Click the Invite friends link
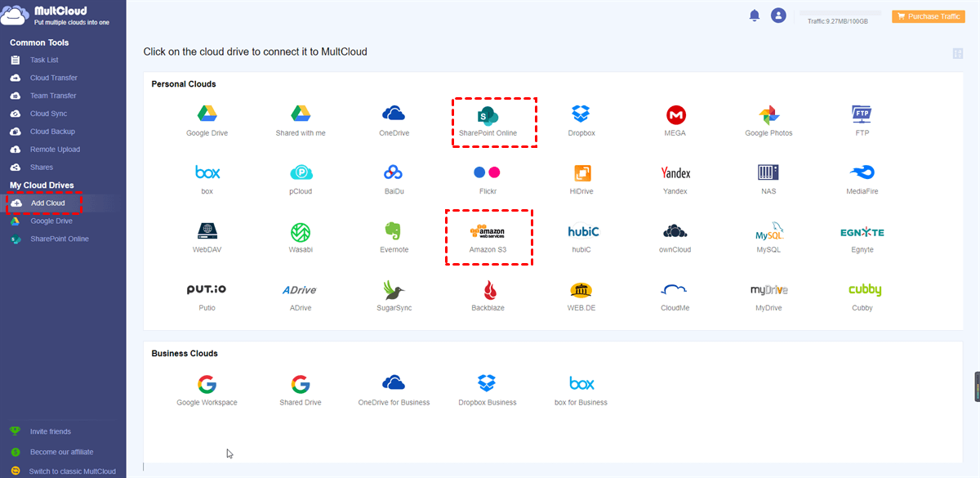This screenshot has width=980, height=478. (x=51, y=431)
